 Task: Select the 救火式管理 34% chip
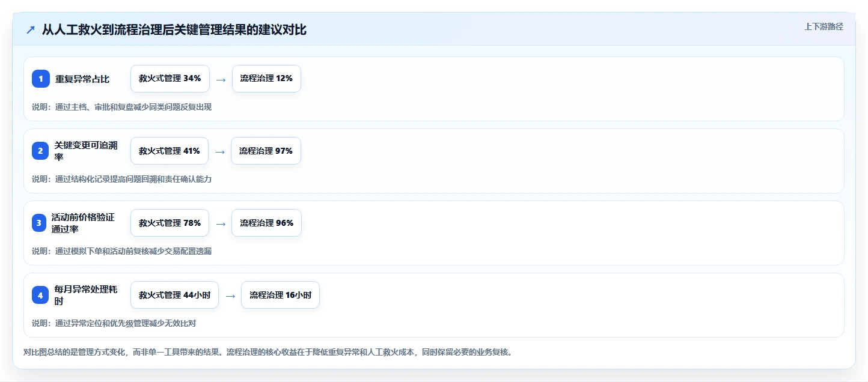coord(170,79)
